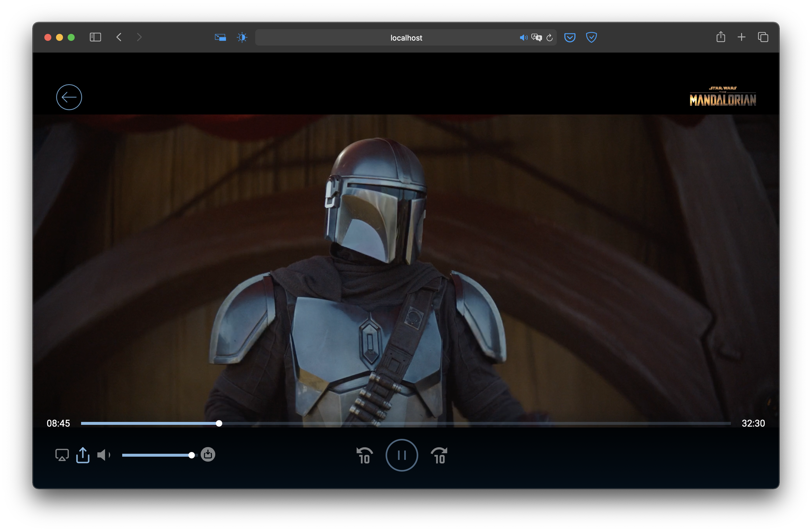Toggle the Safari sidebar

(x=95, y=37)
